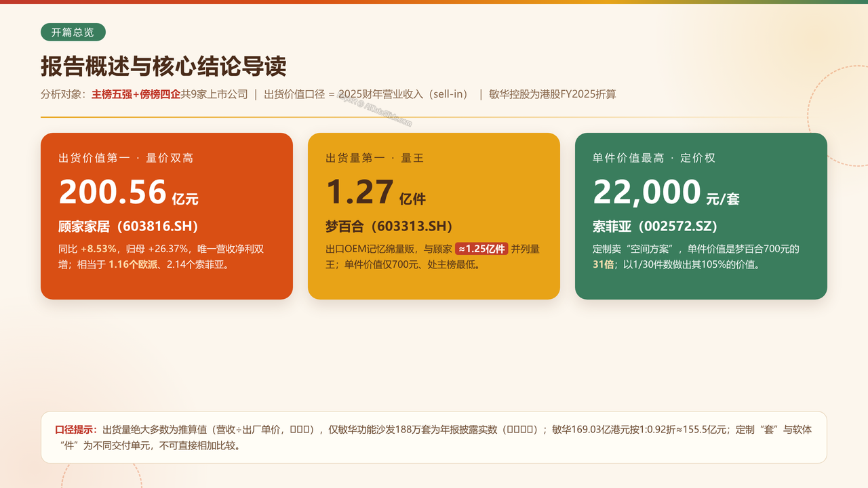Click the 口径提示 label in the footnote
This screenshot has height=488, width=868.
point(77,430)
